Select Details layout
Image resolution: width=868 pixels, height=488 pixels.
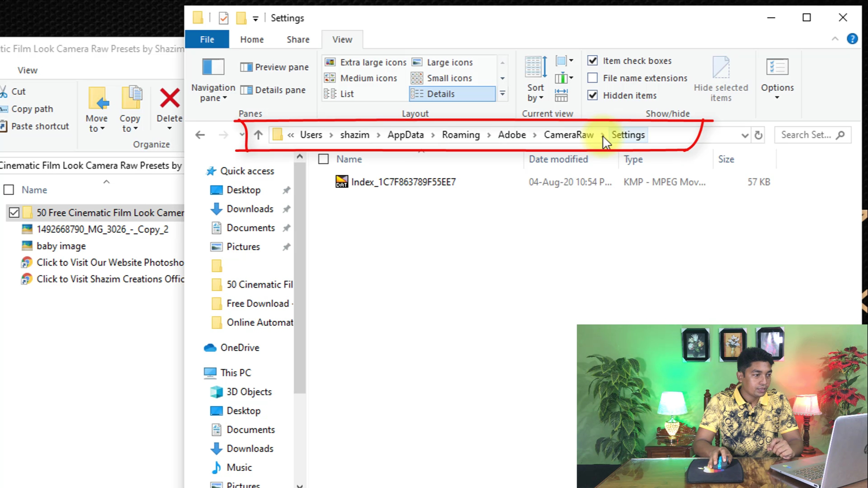tap(452, 94)
